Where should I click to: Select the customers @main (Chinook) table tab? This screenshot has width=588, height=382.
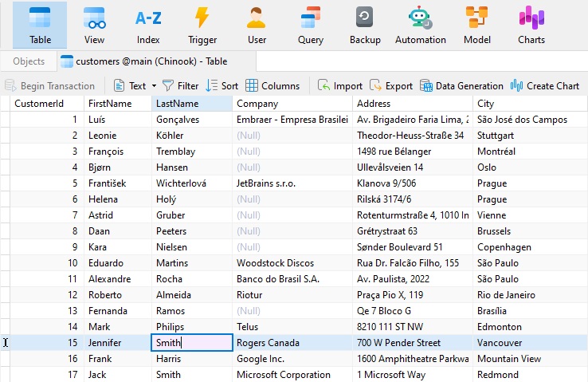[x=157, y=61]
